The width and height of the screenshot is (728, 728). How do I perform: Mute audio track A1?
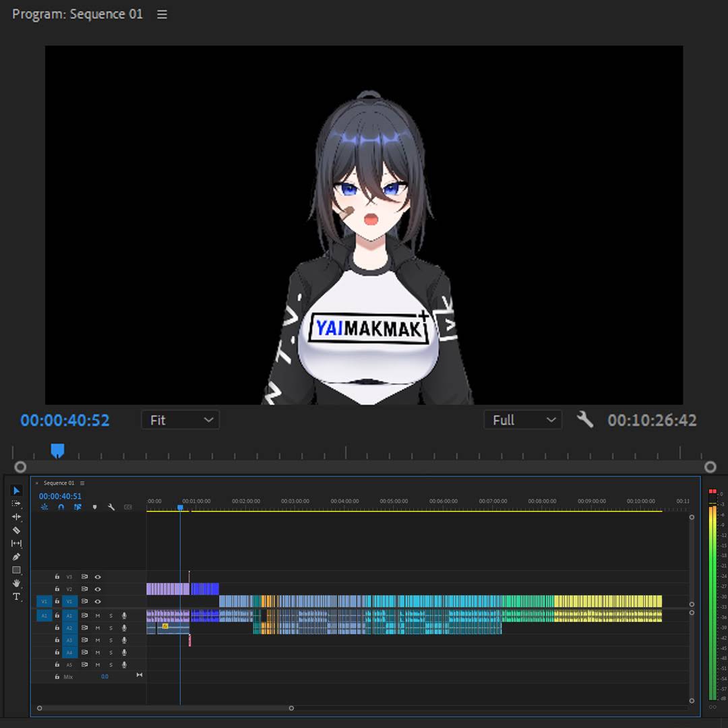click(x=98, y=615)
